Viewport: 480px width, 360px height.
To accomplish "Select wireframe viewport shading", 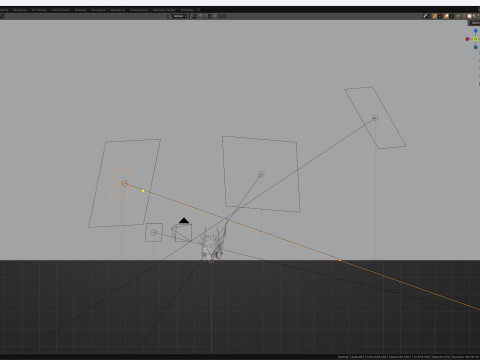I will pos(465,16).
